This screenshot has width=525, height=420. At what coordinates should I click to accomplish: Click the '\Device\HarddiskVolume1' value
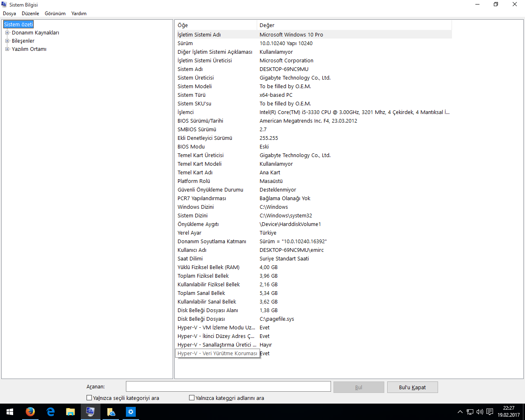pyautogui.click(x=290, y=224)
